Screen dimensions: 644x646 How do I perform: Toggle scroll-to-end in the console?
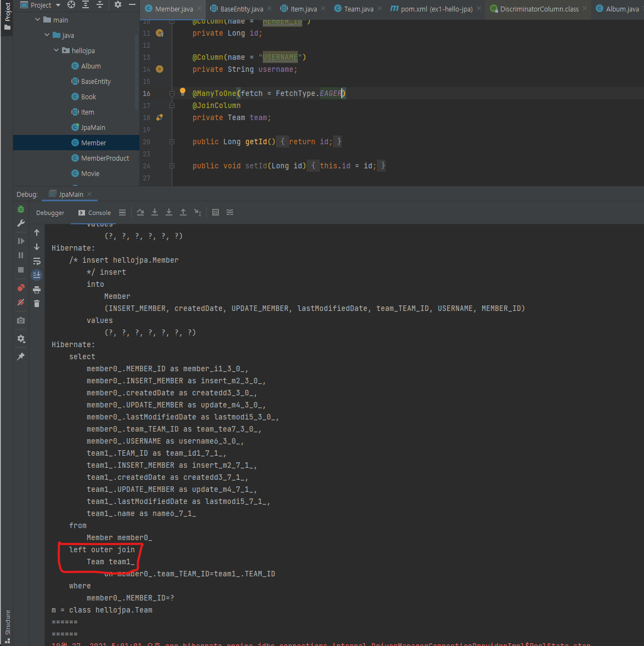(37, 275)
